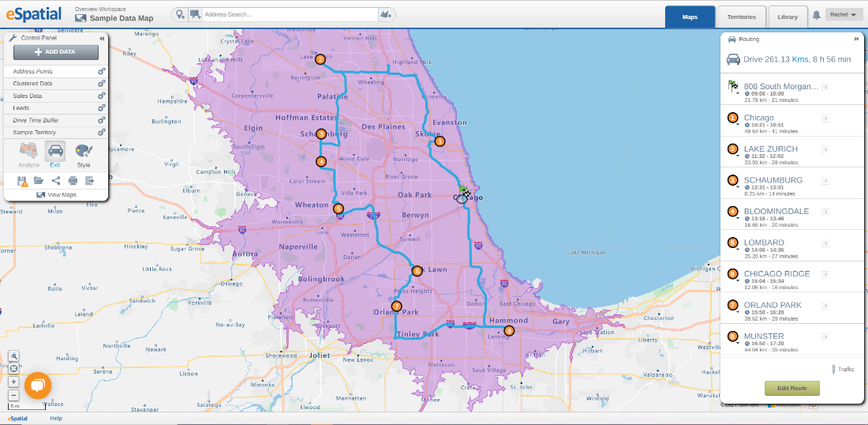868x425 pixels.
Task: Expand details for 808 South Morgan stop
Action: 825,87
